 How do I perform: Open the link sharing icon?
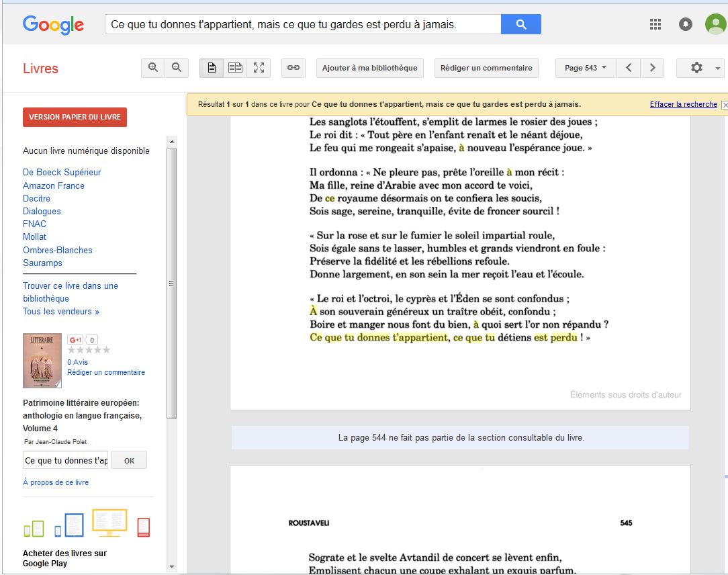tap(293, 68)
